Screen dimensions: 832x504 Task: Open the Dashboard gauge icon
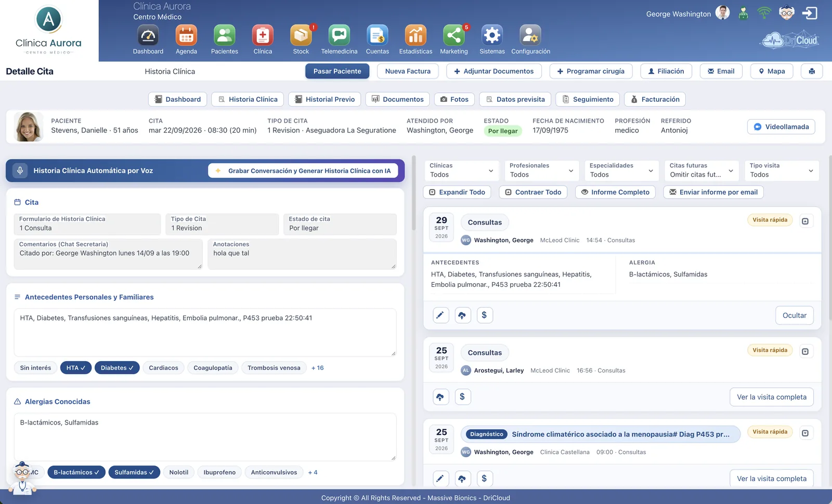[148, 35]
